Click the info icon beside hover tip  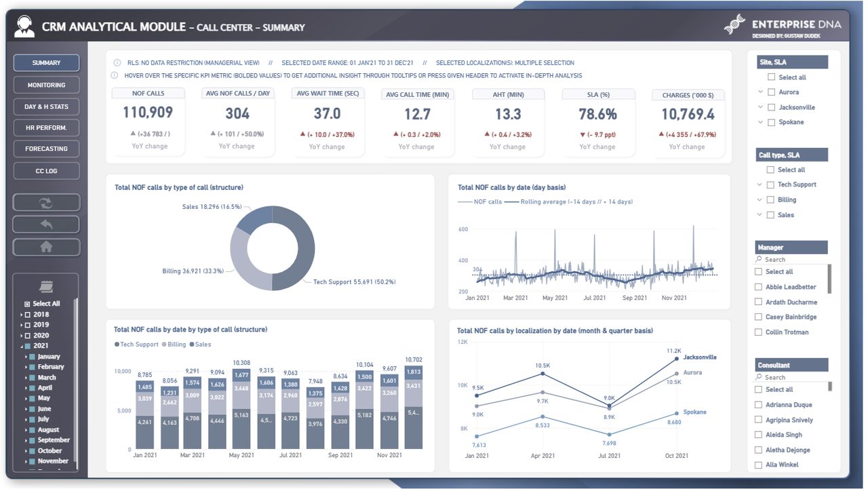pos(114,75)
